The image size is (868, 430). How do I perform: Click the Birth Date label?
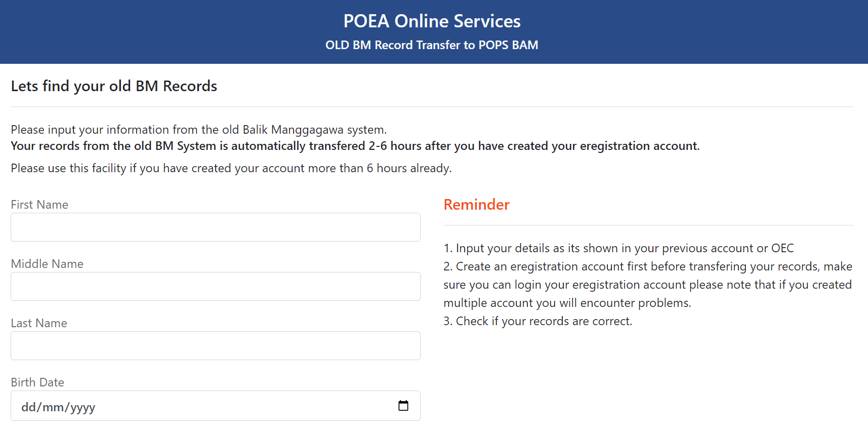(37, 382)
